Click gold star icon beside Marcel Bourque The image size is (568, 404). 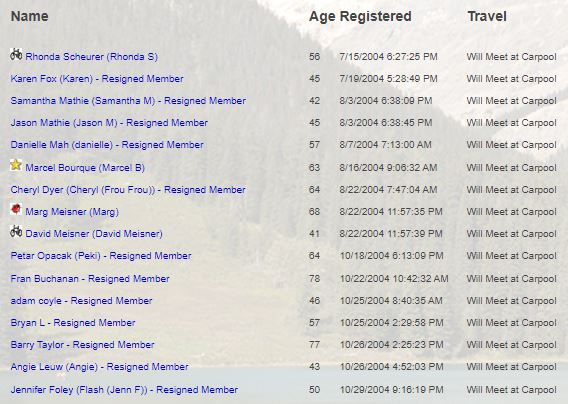tap(16, 165)
